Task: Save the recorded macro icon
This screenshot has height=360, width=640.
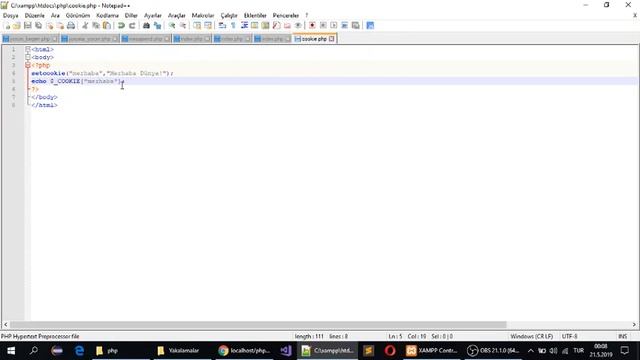Action: tap(356, 26)
